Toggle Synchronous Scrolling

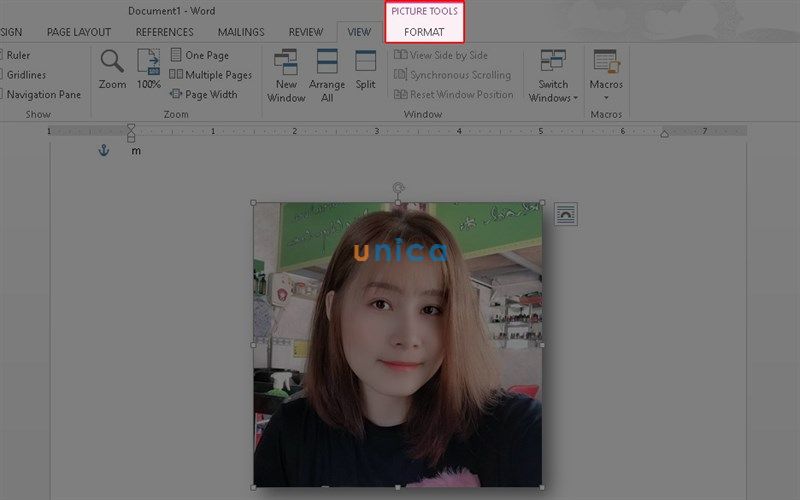tap(452, 74)
